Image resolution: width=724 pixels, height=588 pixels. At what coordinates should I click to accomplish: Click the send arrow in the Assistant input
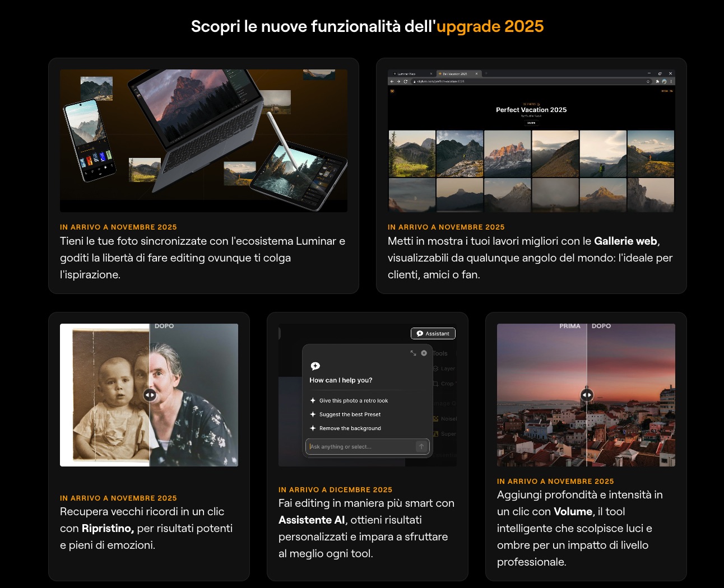(x=421, y=446)
